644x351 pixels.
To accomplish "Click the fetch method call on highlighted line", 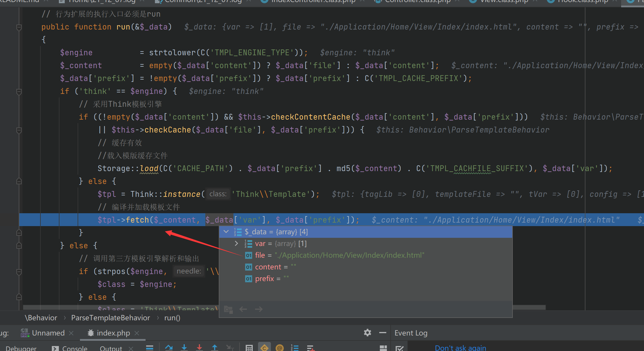I will [137, 220].
